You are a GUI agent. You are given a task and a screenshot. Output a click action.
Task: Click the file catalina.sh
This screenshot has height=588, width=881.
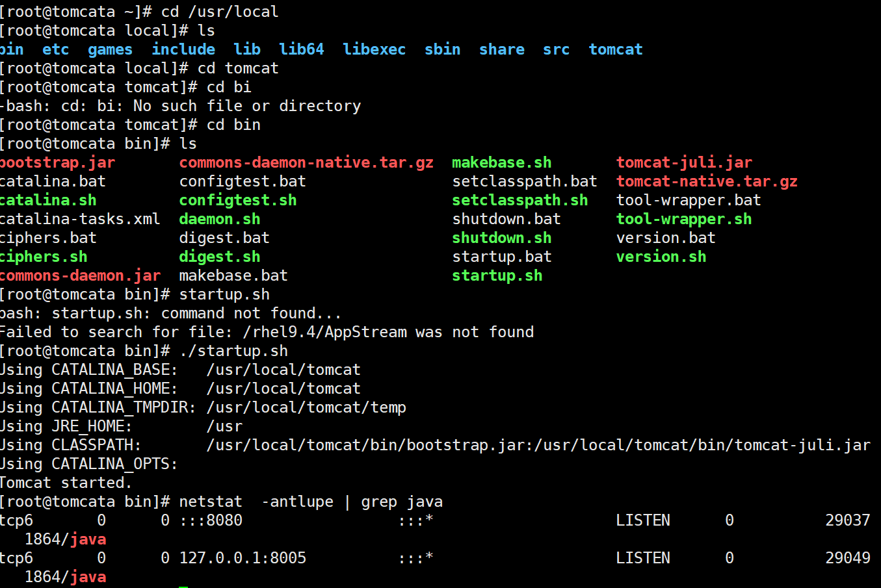48,200
